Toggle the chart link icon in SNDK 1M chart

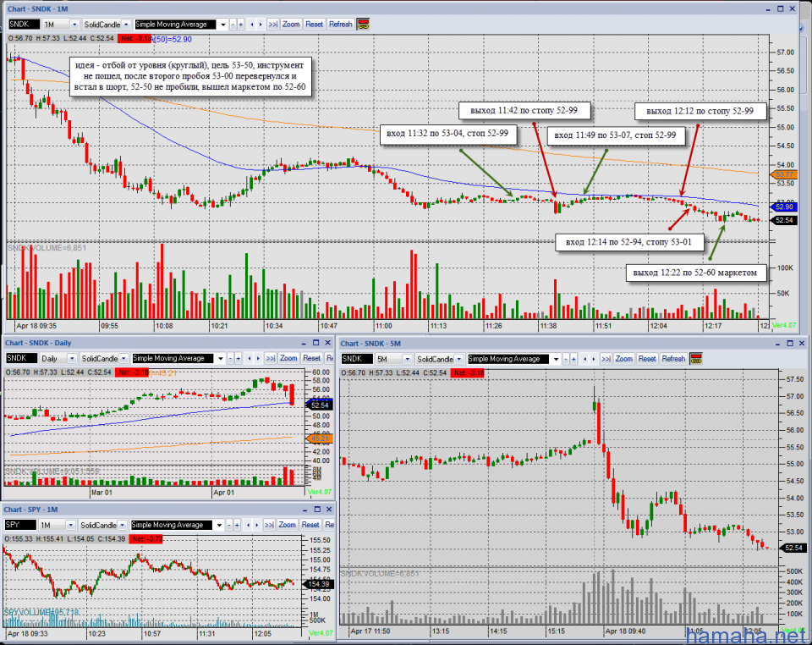point(363,25)
